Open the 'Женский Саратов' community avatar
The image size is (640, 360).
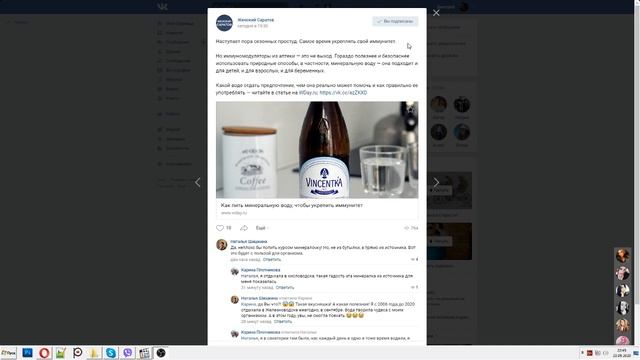pyautogui.click(x=224, y=23)
